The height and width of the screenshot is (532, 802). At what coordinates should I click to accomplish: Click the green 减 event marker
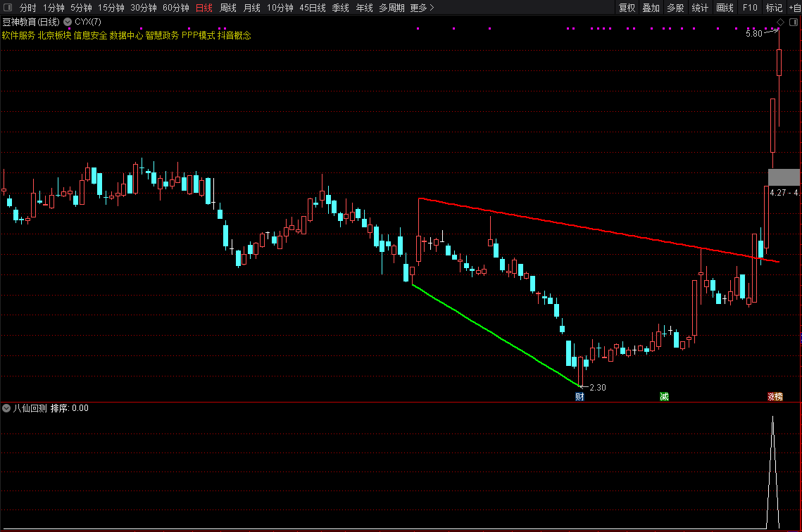[663, 396]
